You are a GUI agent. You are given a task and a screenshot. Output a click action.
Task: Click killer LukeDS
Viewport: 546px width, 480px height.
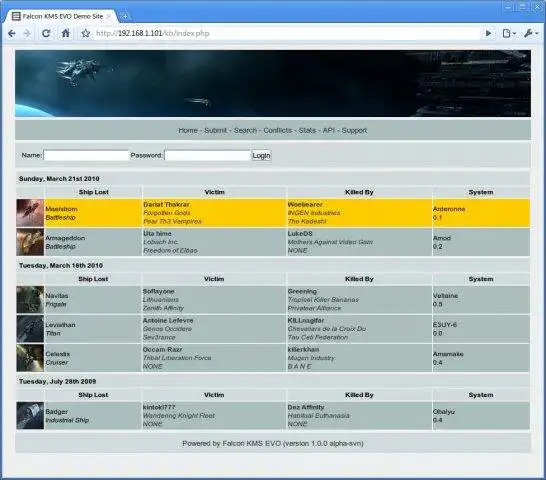(300, 234)
